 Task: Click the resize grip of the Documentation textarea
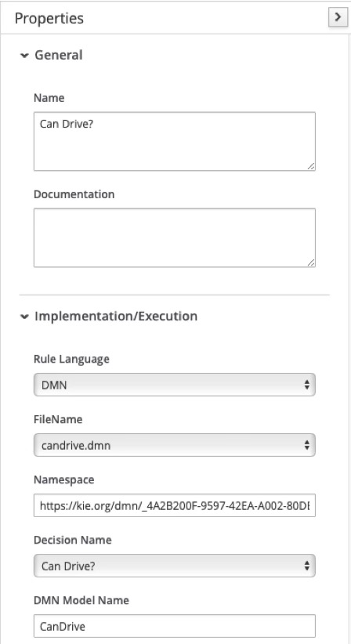[x=311, y=262]
